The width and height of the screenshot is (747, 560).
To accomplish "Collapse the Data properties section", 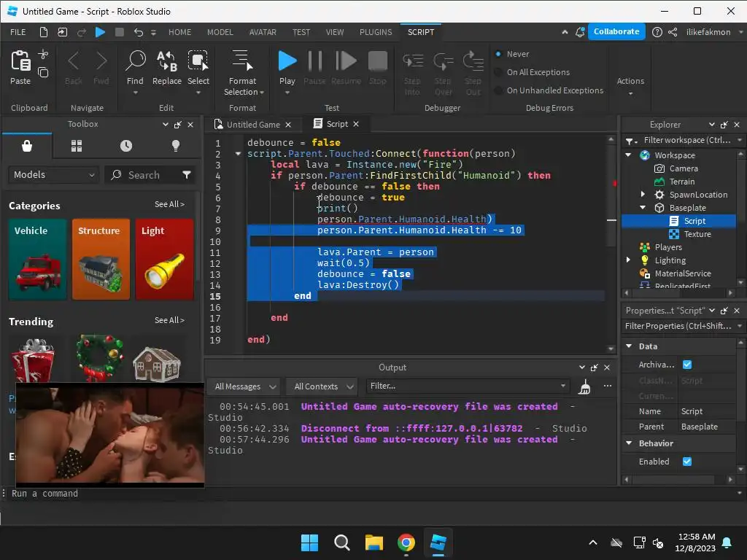I will pyautogui.click(x=629, y=346).
